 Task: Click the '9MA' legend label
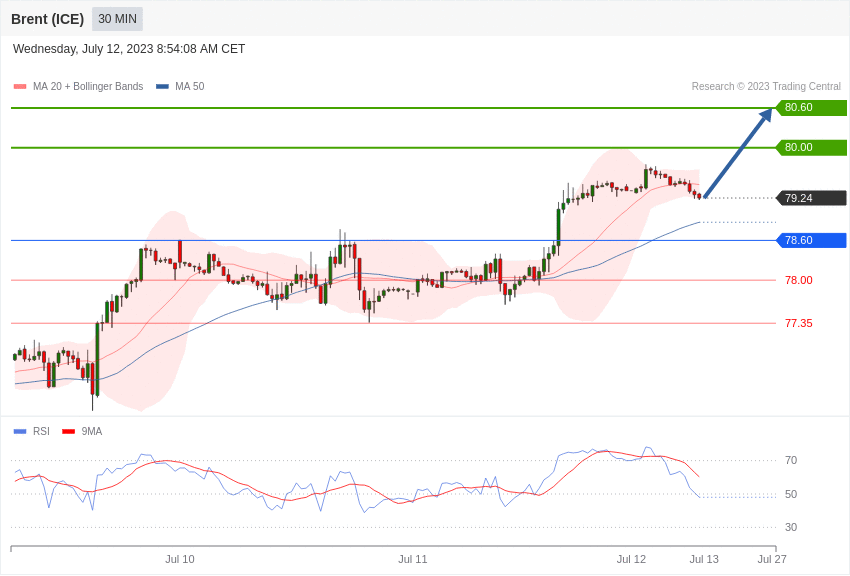[x=92, y=431]
